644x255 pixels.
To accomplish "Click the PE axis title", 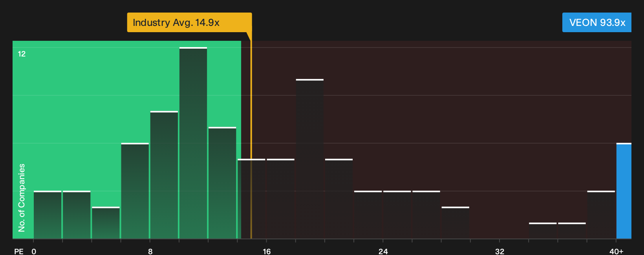I will (19, 251).
